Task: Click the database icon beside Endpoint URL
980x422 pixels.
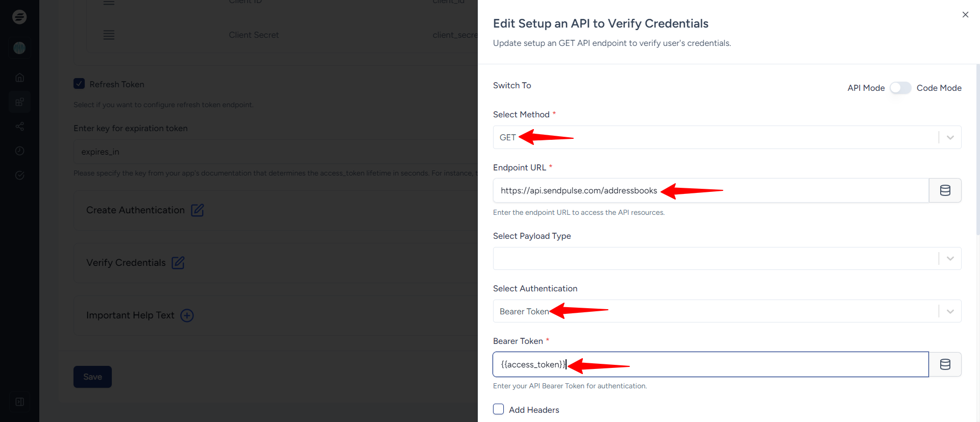Action: pos(945,190)
